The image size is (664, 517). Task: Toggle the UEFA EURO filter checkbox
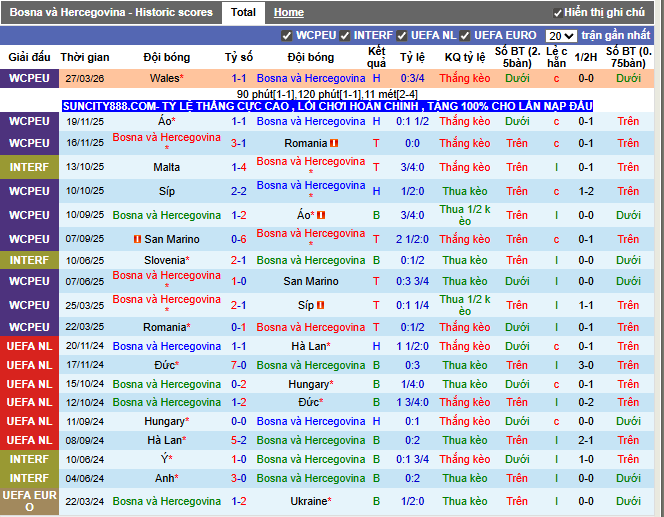[465, 35]
